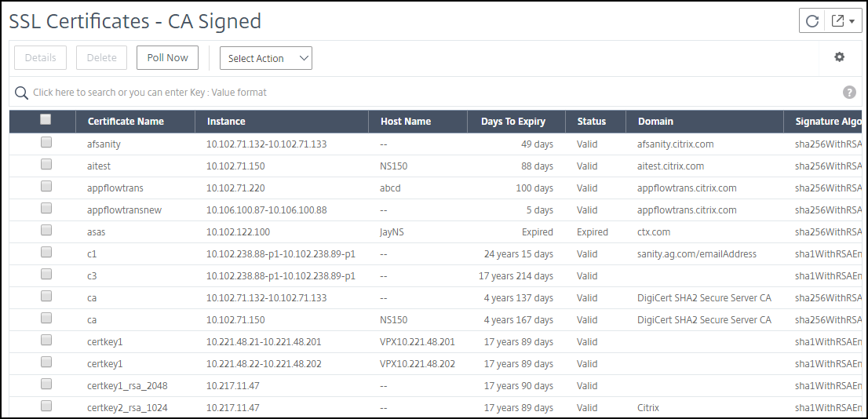The image size is (868, 419).
Task: Check the afsanity certificate row
Action: [46, 142]
